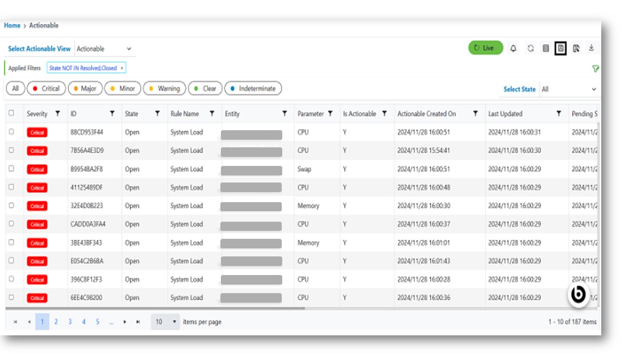Toggle the Live button
Image resolution: width=644 pixels, height=362 pixels.
coord(486,48)
